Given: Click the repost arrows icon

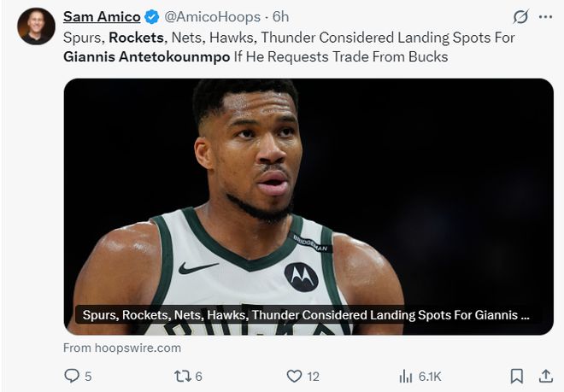Looking at the screenshot, I should coord(182,376).
